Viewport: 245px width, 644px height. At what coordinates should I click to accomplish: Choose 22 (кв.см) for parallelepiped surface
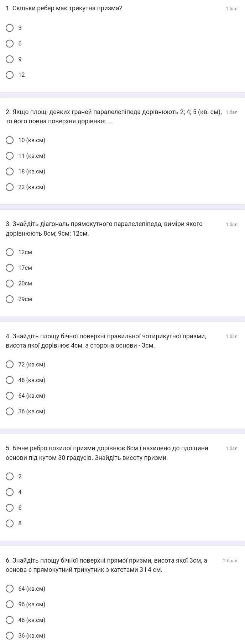click(10, 187)
